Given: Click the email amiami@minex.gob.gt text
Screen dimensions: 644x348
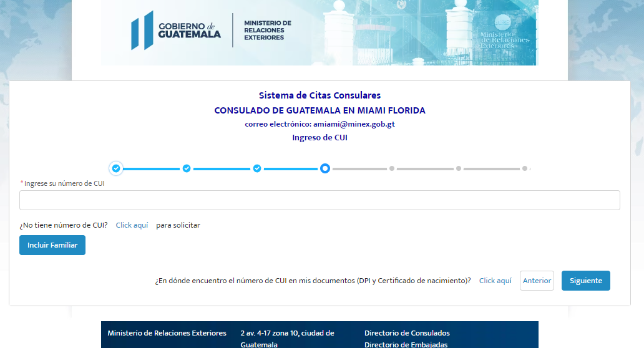Looking at the screenshot, I should [x=354, y=124].
